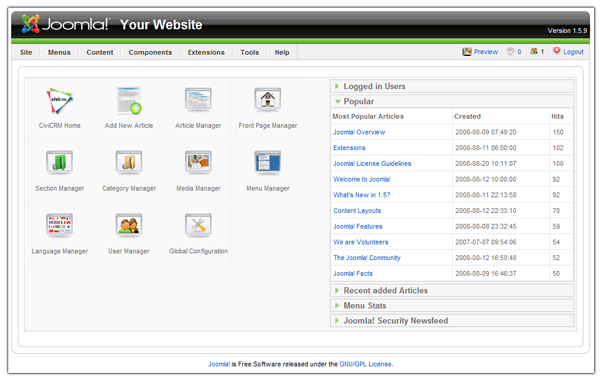Open What's New in 1.5? article
Image resolution: width=600 pixels, height=380 pixels.
tap(362, 195)
